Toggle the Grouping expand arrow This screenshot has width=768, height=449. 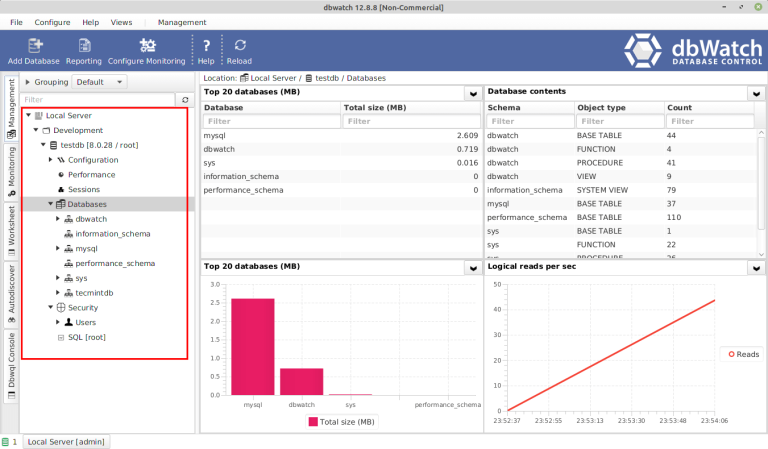coord(28,82)
